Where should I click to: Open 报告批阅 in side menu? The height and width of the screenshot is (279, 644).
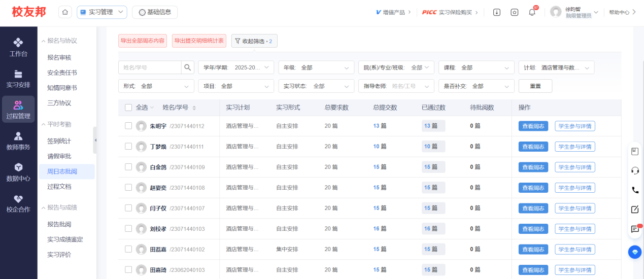coord(59,224)
